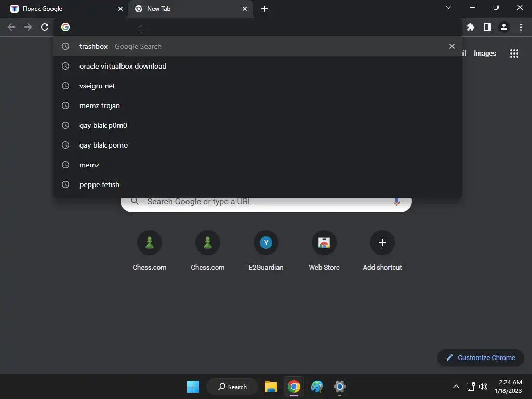Click Chrome icon in taskbar
Screen dimensions: 532x399
click(294, 387)
